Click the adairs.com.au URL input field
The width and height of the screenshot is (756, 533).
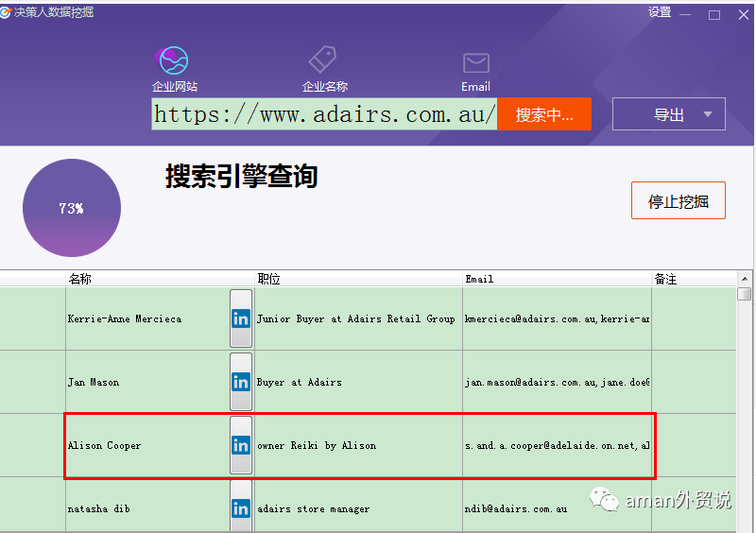[x=324, y=113]
